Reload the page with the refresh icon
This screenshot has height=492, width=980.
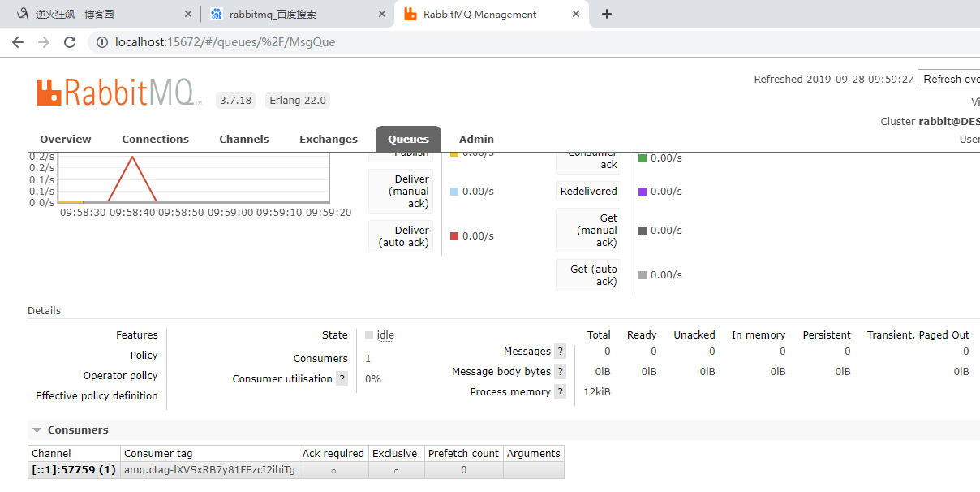pyautogui.click(x=70, y=42)
